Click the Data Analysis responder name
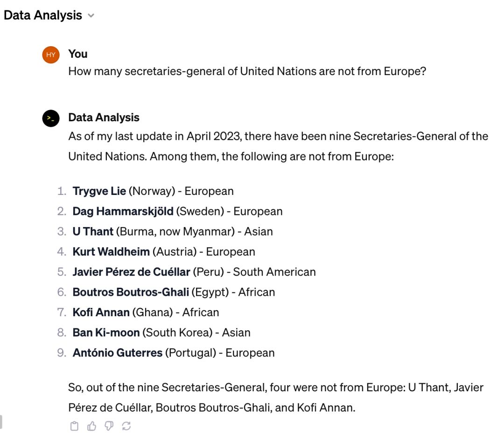Viewport: 504px width, 444px height. 104,118
